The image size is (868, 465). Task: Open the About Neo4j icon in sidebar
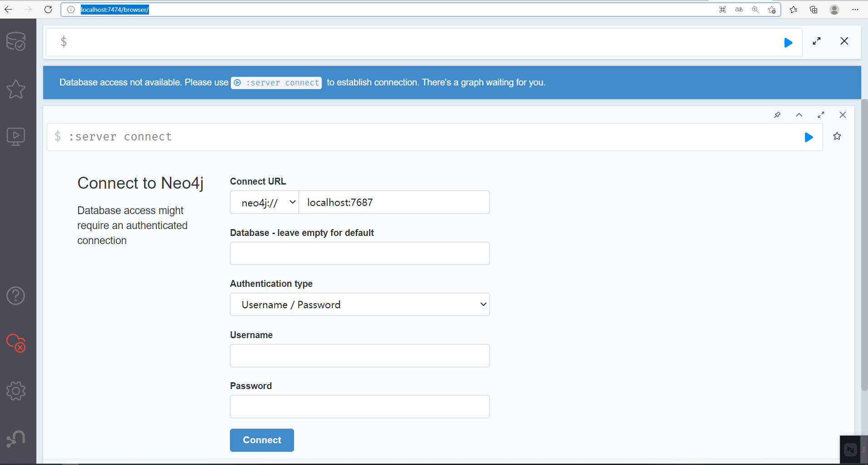pos(16,439)
